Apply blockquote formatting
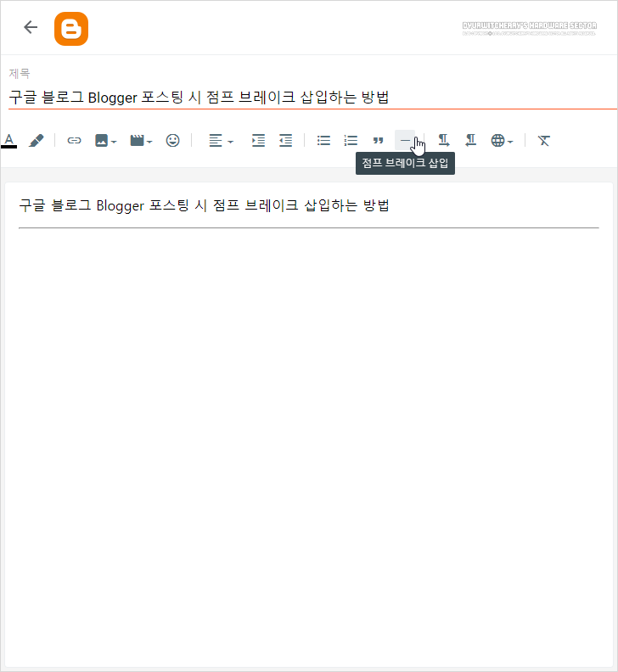 pos(378,141)
